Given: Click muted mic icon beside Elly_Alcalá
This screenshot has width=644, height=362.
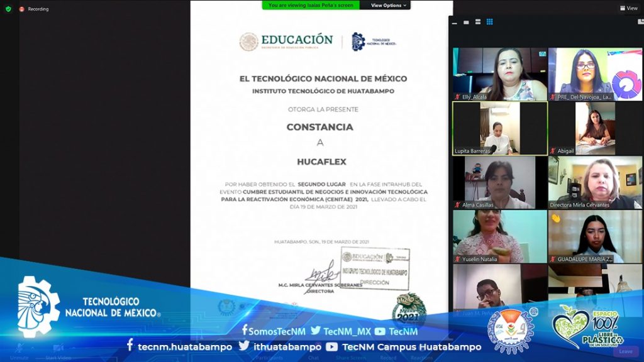Looking at the screenshot, I should (457, 97).
